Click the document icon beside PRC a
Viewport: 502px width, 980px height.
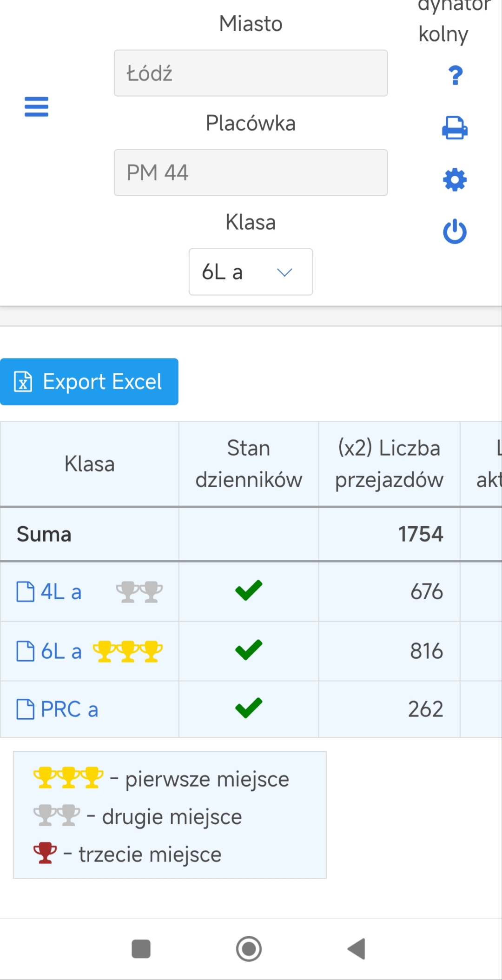coord(25,709)
